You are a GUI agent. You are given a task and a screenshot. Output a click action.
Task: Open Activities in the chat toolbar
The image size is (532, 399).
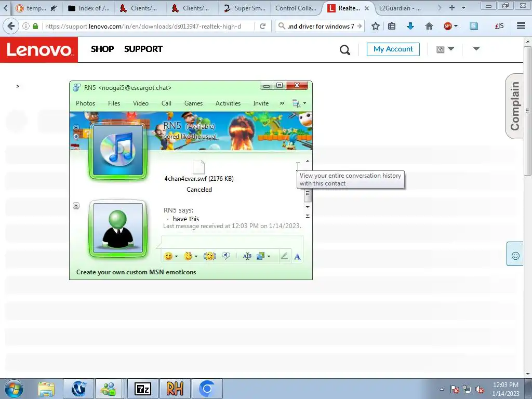pyautogui.click(x=228, y=103)
